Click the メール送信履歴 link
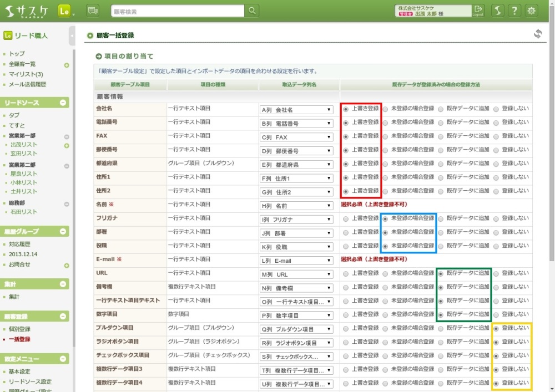 point(27,84)
